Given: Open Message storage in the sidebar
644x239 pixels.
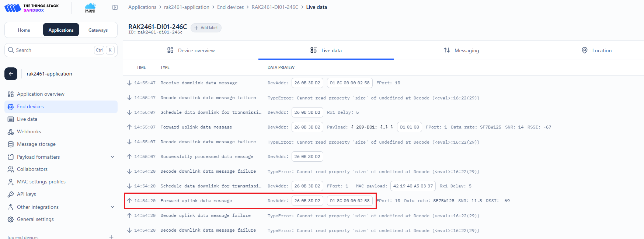Looking at the screenshot, I should (x=36, y=144).
